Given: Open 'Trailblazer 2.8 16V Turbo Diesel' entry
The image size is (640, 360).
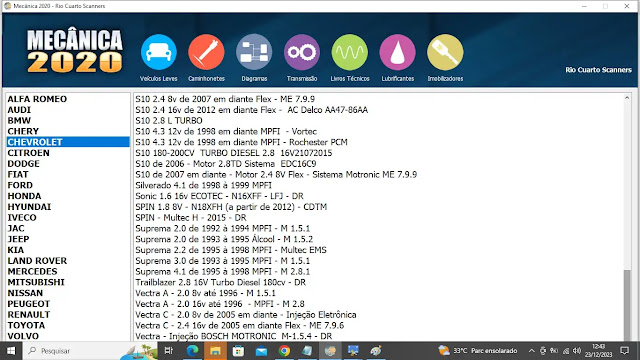Looking at the screenshot, I should click(x=220, y=282).
